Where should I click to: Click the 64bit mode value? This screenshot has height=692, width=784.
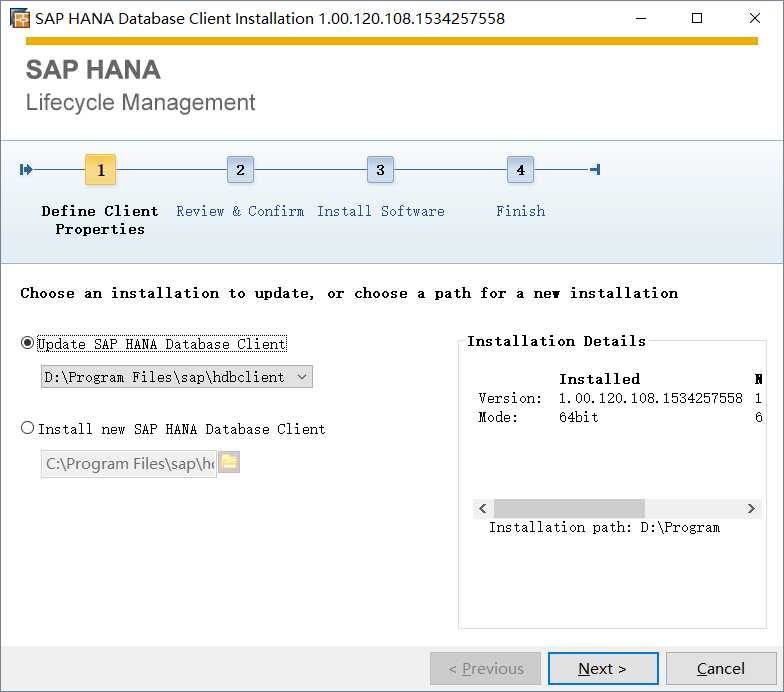point(578,417)
